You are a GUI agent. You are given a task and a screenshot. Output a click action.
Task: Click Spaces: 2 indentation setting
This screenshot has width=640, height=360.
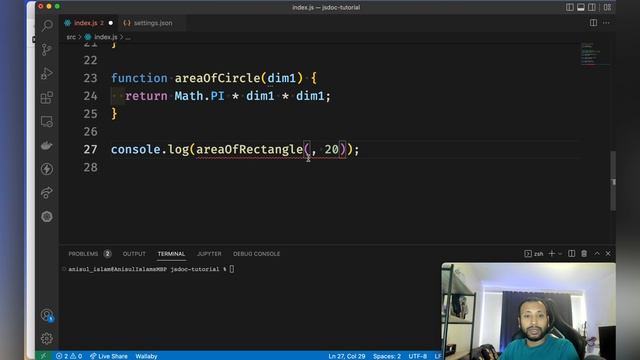[387, 356]
